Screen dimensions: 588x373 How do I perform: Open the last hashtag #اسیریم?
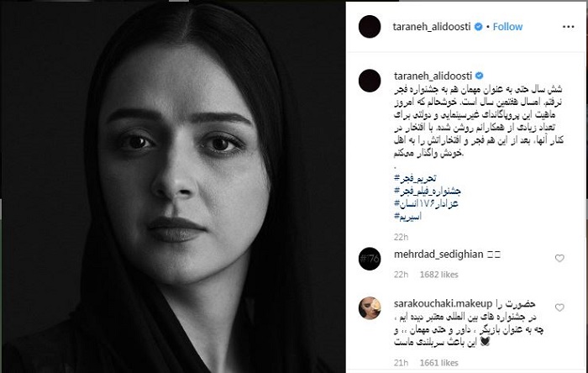point(407,216)
